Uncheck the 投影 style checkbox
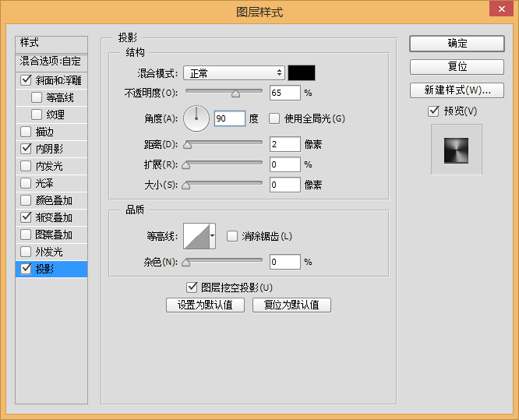The height and width of the screenshot is (420, 519). tap(26, 269)
